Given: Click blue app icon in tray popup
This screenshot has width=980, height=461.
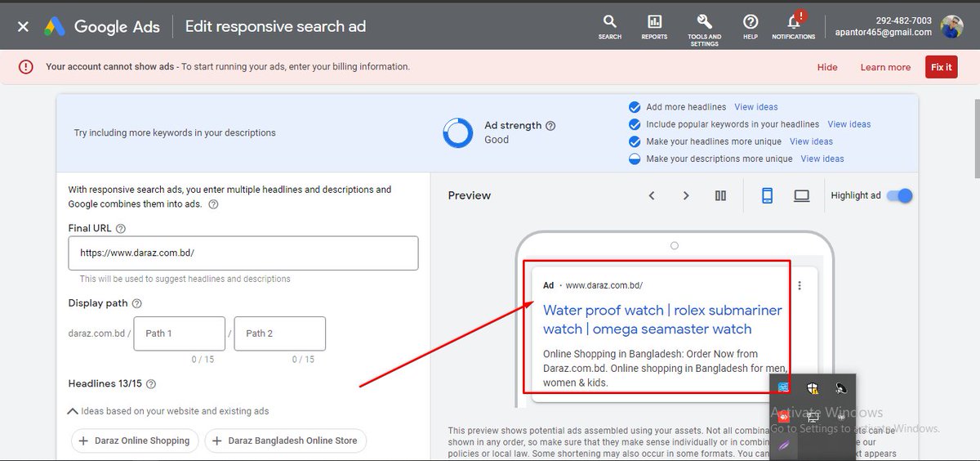Looking at the screenshot, I should tap(784, 388).
